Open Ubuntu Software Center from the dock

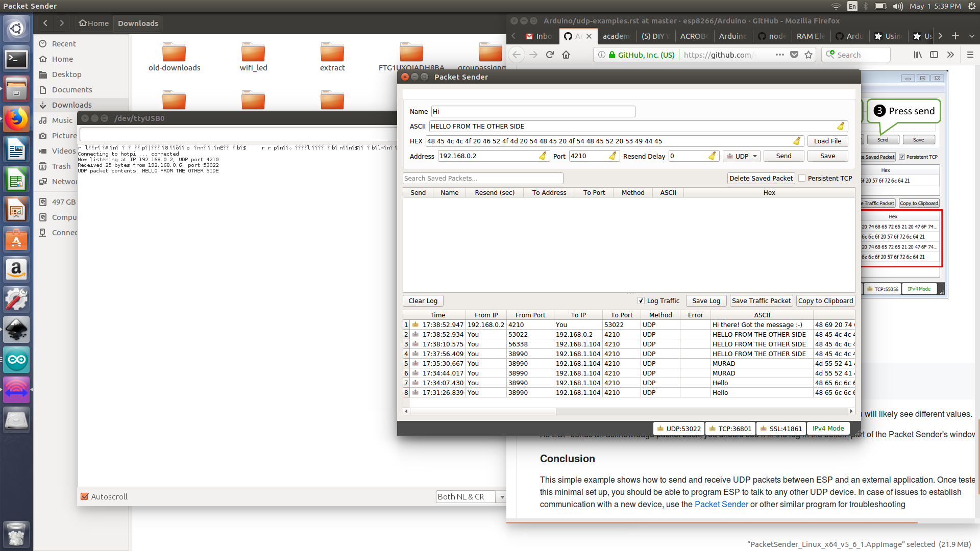pyautogui.click(x=16, y=240)
